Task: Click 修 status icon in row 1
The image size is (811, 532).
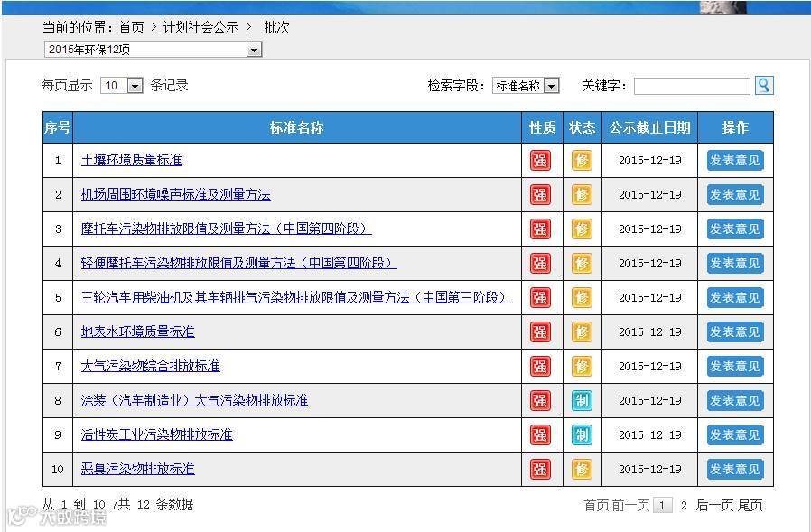Action: [x=582, y=161]
